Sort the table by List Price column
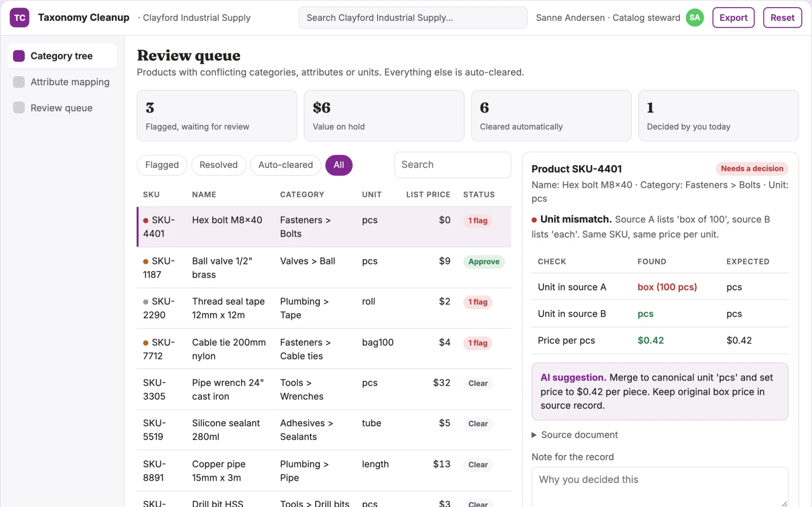 coord(428,194)
